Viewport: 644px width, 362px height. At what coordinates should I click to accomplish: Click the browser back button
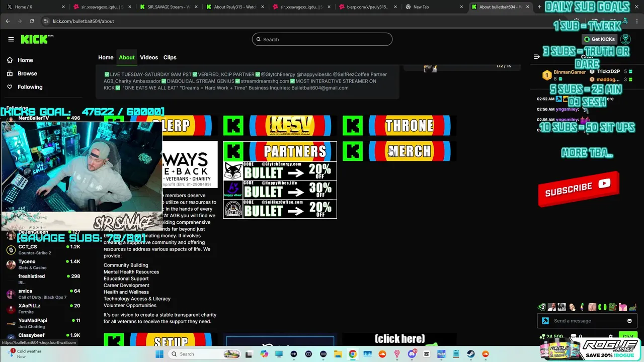pyautogui.click(x=8, y=21)
